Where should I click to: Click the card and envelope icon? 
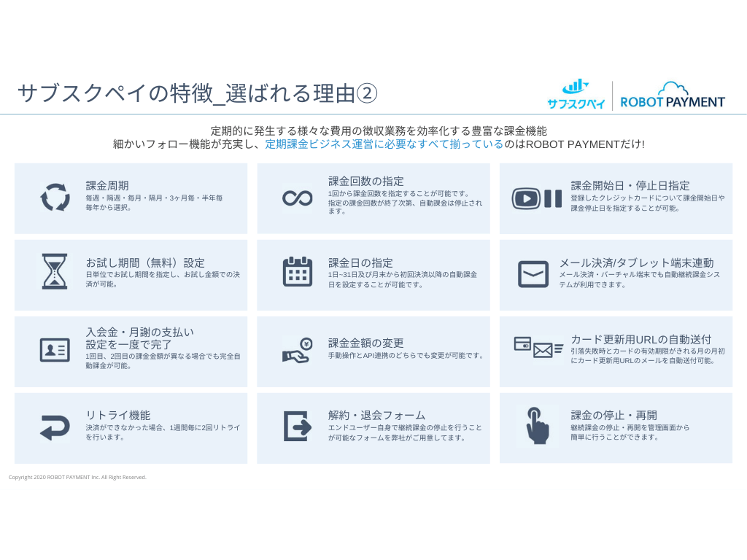[538, 349]
